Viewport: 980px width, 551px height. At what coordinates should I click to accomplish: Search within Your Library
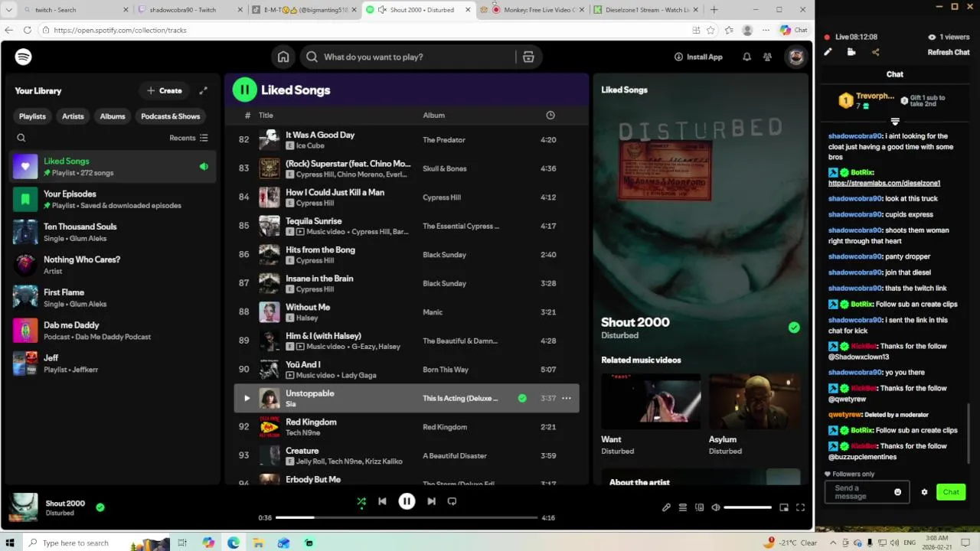point(21,138)
